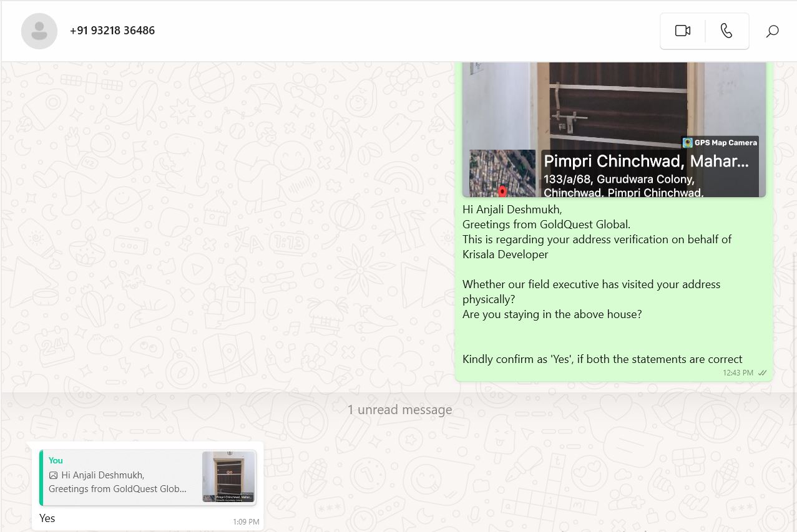Click the door thumbnail in quoted reply

click(228, 477)
